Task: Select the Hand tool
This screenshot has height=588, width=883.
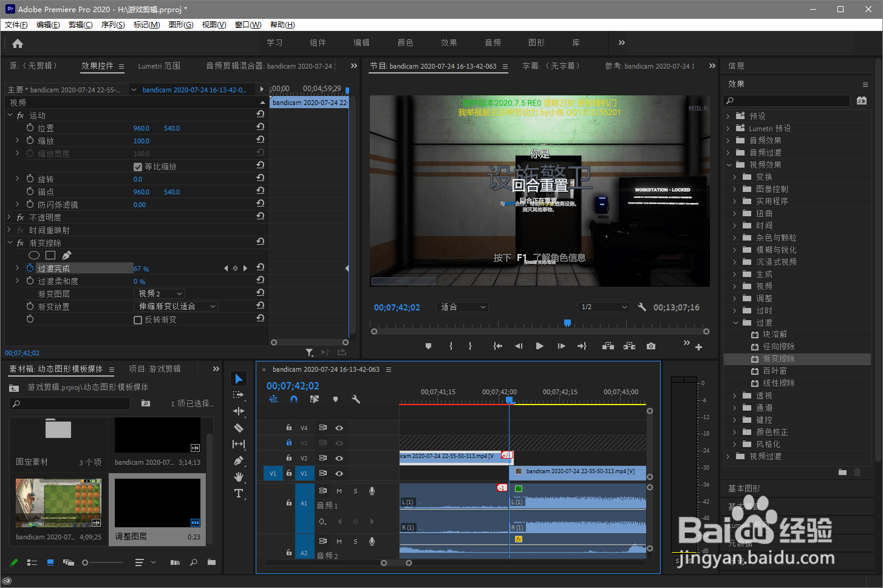Action: click(x=239, y=477)
